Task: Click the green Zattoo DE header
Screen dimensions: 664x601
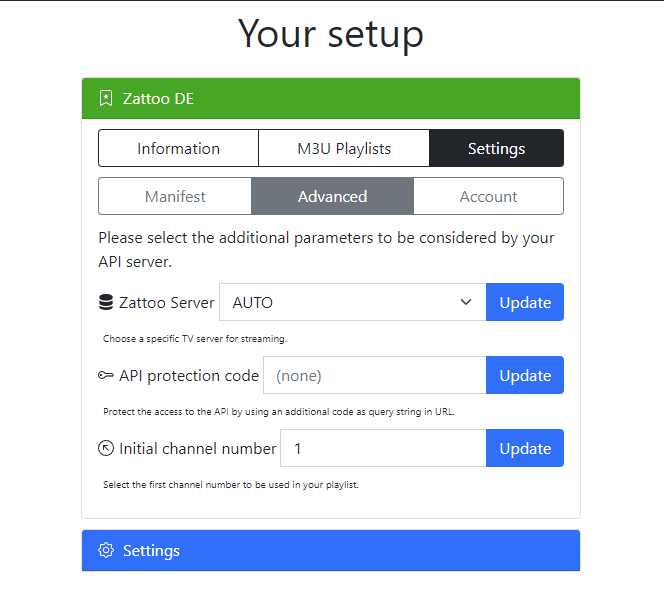Action: point(331,98)
